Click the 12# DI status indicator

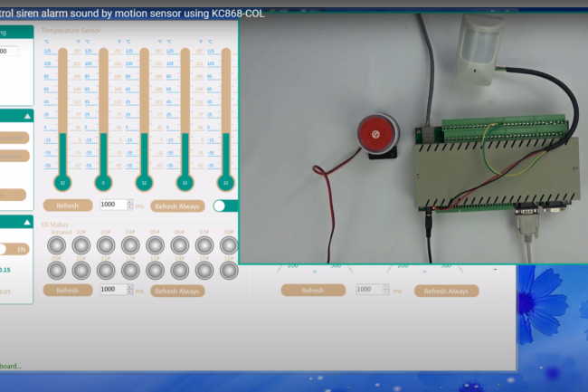[x=130, y=270]
